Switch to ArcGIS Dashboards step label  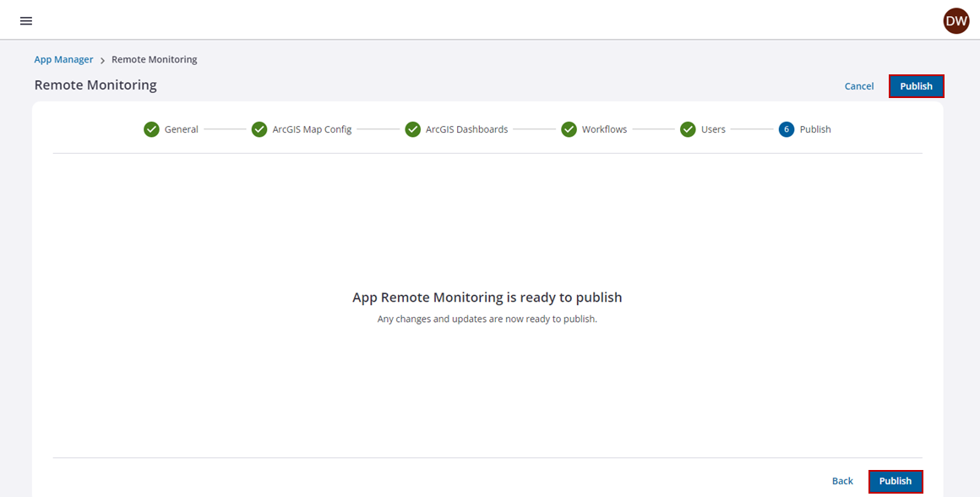[466, 129]
